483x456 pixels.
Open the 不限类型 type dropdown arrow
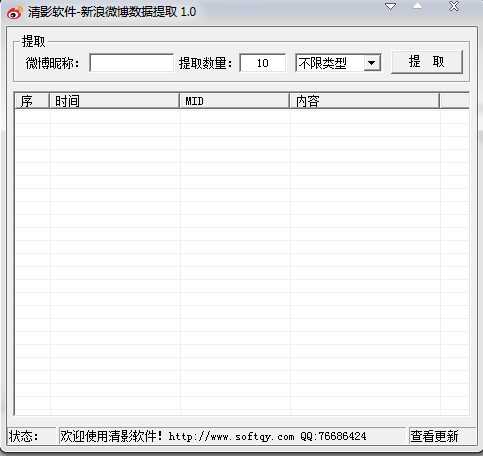tap(372, 63)
